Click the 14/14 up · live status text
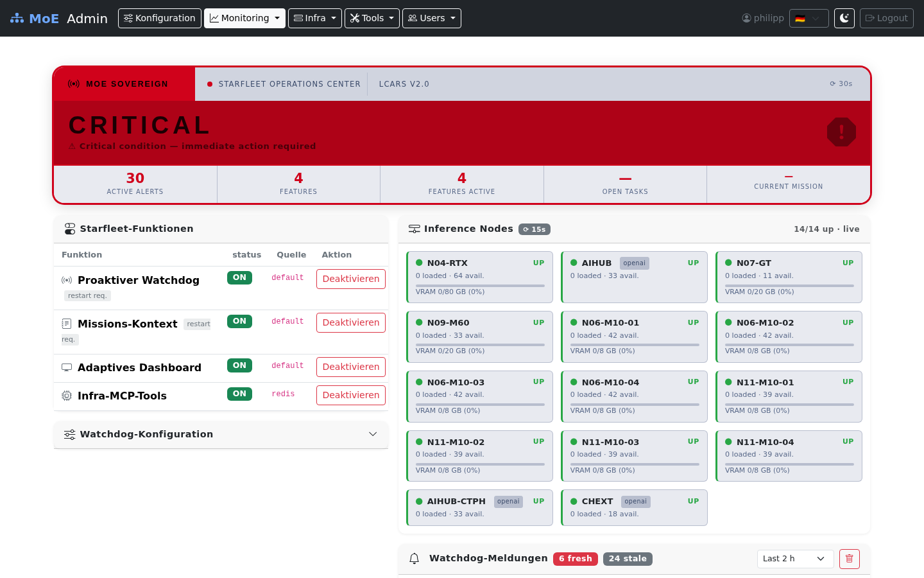This screenshot has height=578, width=924. click(826, 229)
